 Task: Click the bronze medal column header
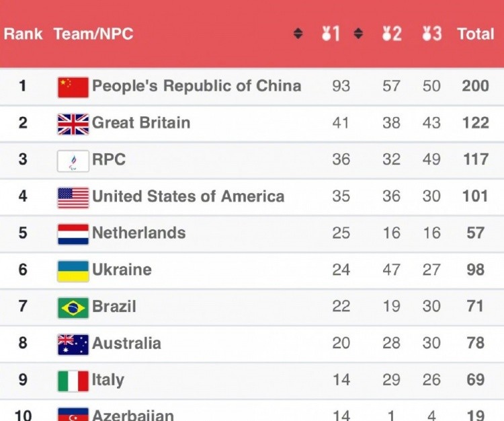(x=432, y=34)
